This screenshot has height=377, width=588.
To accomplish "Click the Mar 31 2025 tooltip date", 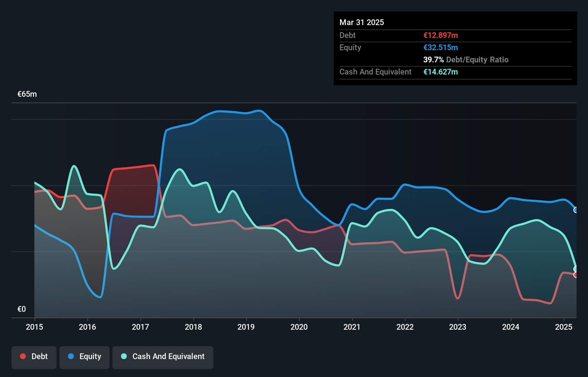I will (362, 23).
